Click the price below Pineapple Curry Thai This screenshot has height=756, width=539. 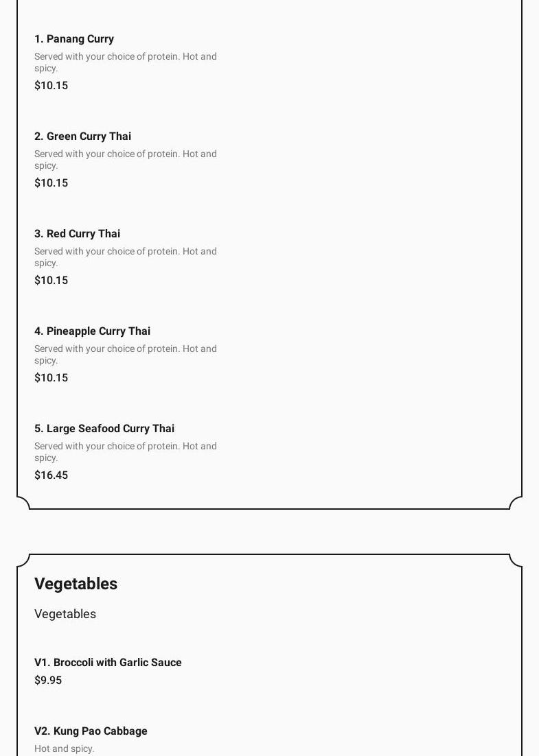[51, 378]
